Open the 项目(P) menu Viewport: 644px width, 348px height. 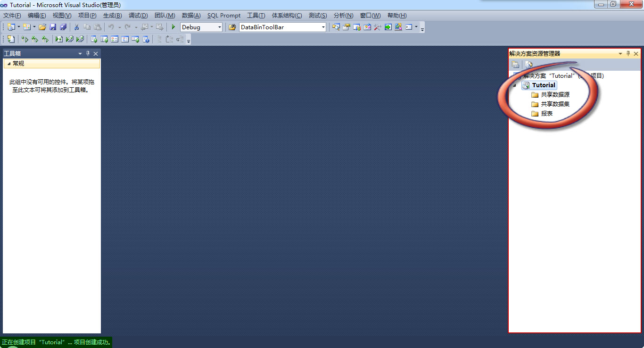click(87, 16)
